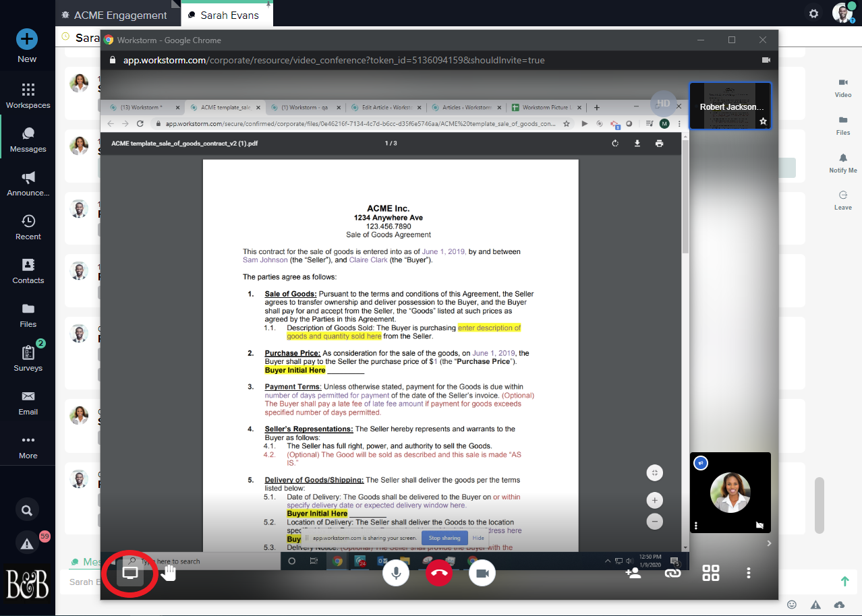The width and height of the screenshot is (862, 616).
Task: Open the Announcements megaphone section
Action: tap(28, 183)
